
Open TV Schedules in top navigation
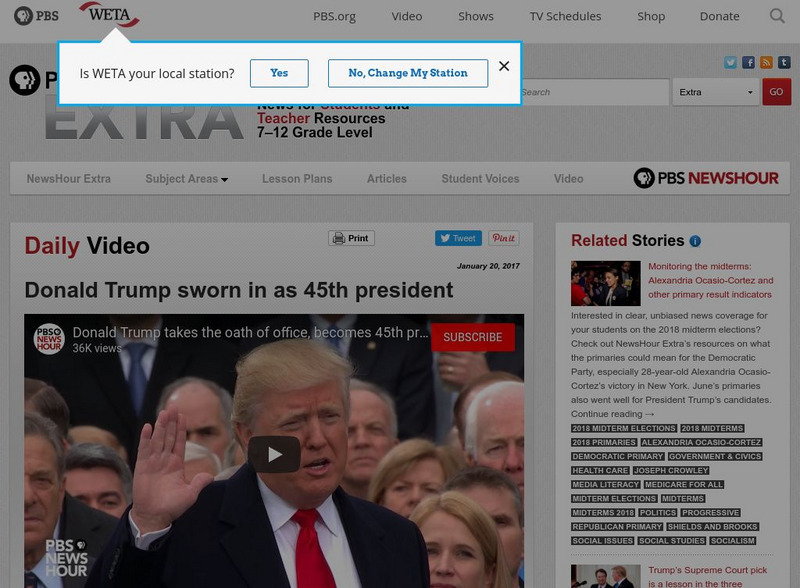[565, 16]
